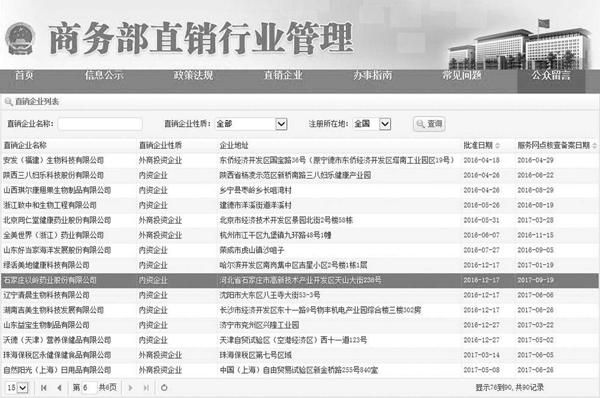This screenshot has height=398, width=600.
Task: Open the 注册所在地 dropdown
Action: pyautogui.click(x=385, y=124)
